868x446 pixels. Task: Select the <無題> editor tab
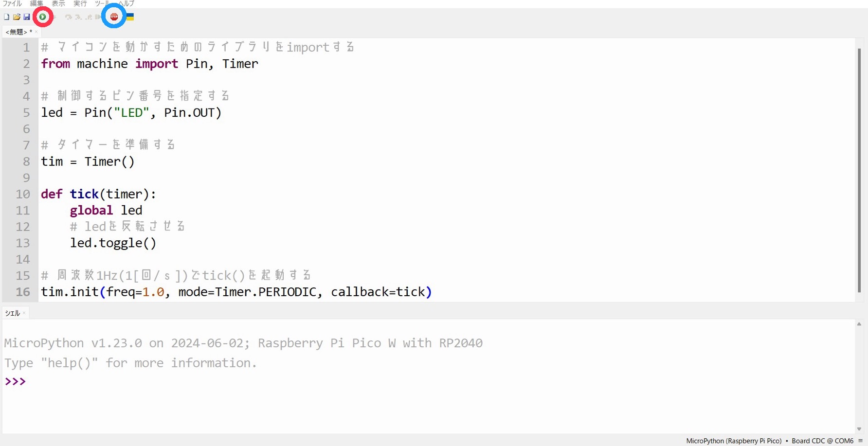pos(16,32)
